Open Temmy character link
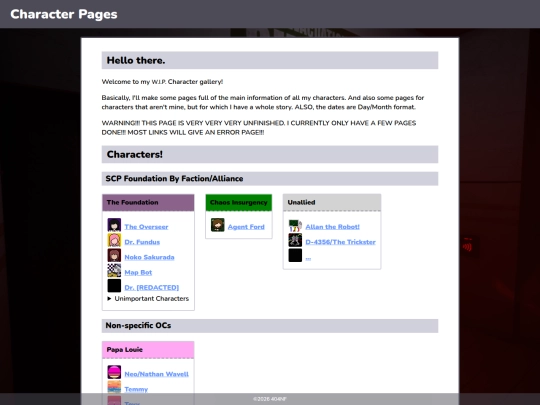The image size is (540, 405). (136, 389)
